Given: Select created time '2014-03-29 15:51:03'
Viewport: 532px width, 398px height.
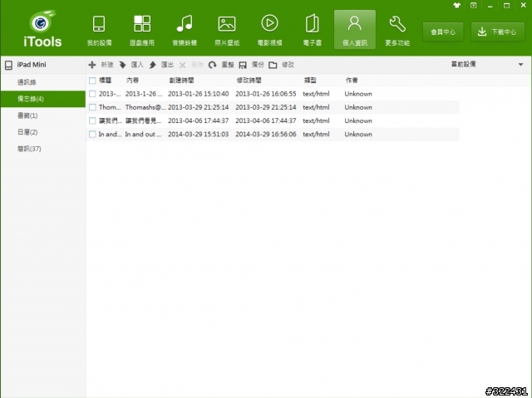Looking at the screenshot, I should point(198,135).
